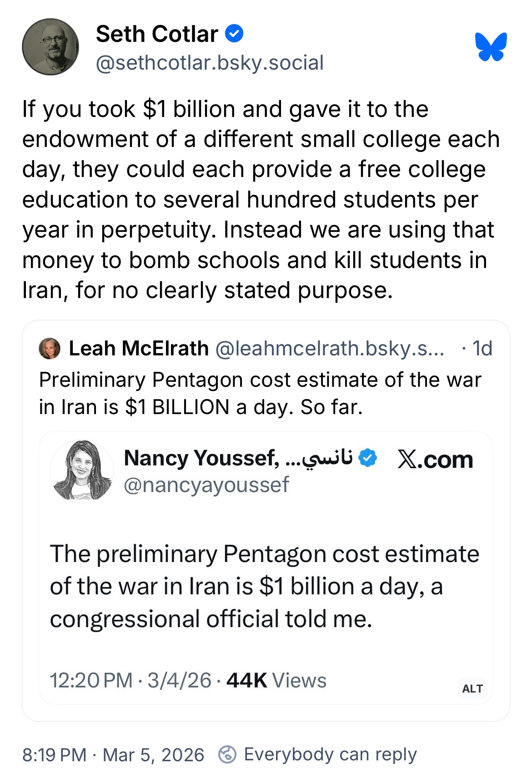532x774 pixels.
Task: Click the X.com logo in screenshot
Action: pos(435,460)
